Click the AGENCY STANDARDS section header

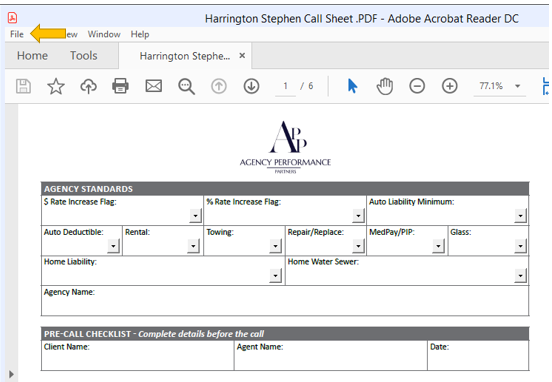tap(285, 189)
